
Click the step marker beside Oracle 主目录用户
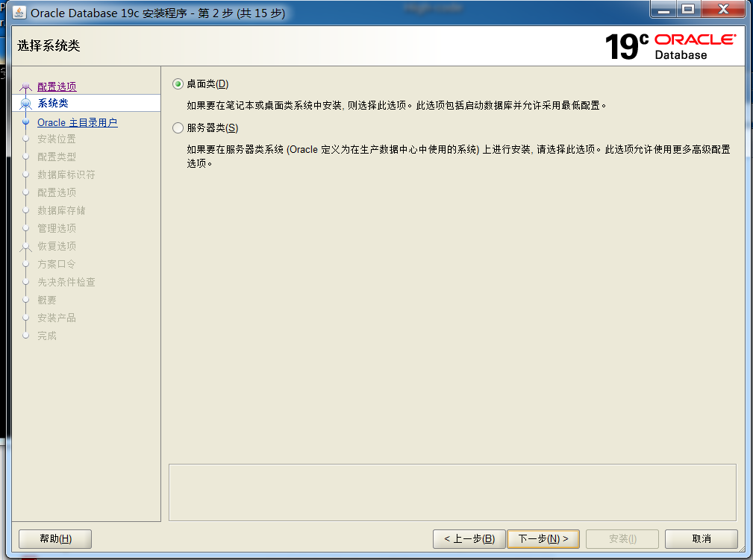(26, 122)
